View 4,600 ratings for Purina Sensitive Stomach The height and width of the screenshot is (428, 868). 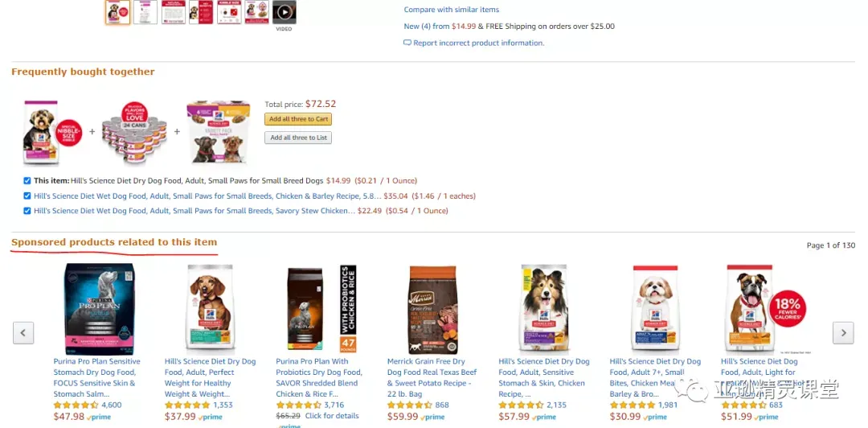point(111,405)
